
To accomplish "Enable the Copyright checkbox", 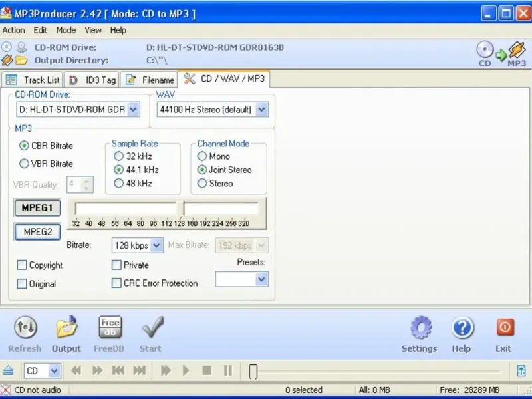I will pyautogui.click(x=22, y=265).
